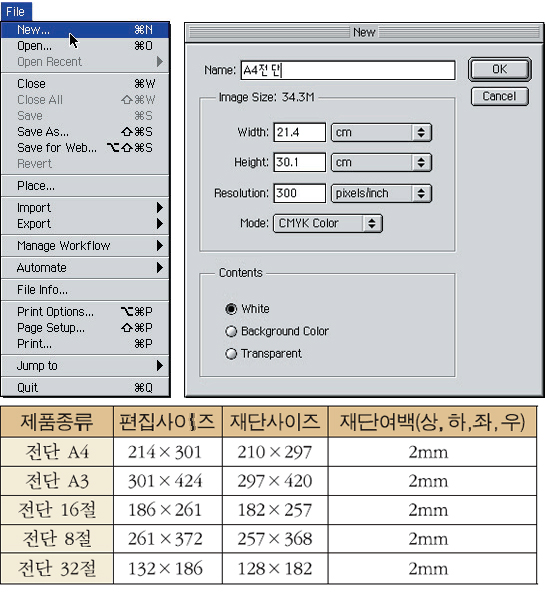Select Close All menu entry
The height and width of the screenshot is (592, 546).
point(85,100)
